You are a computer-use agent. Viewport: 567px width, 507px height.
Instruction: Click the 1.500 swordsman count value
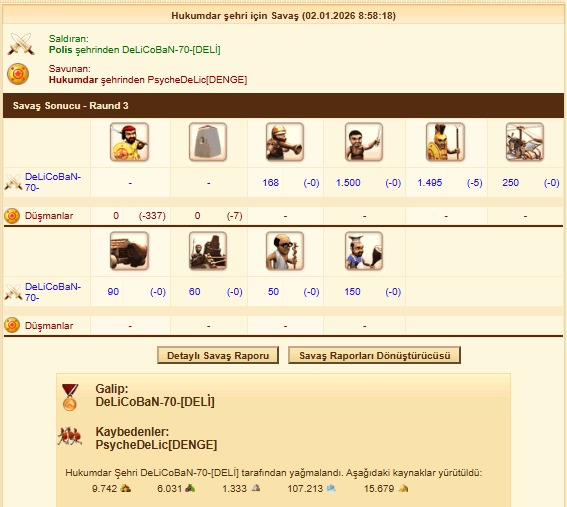point(348,183)
